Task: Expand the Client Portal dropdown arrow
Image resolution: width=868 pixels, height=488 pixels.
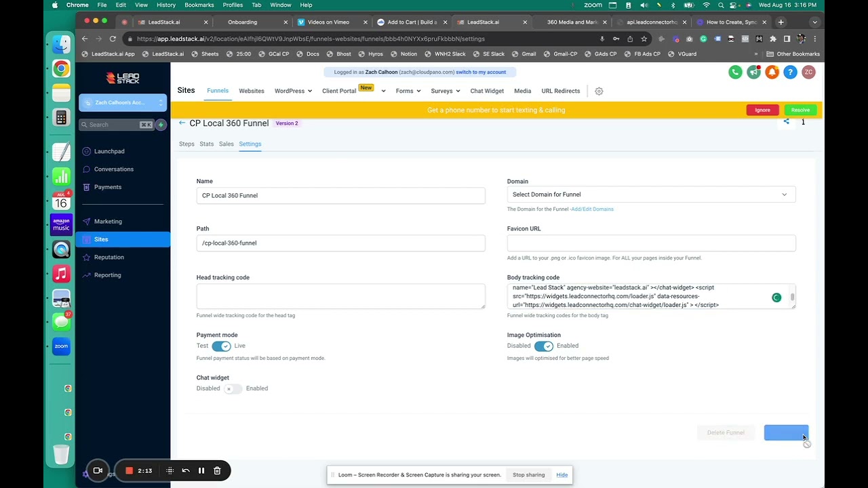Action: coord(383,91)
